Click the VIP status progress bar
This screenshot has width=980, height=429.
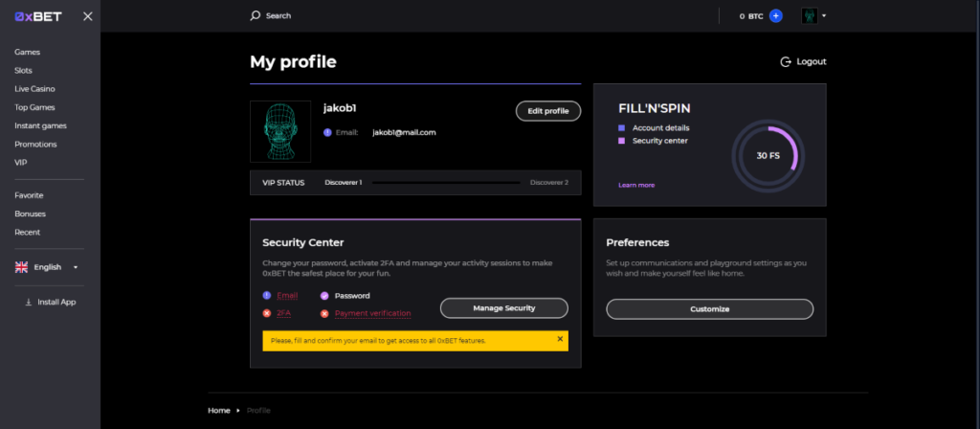coord(446,182)
